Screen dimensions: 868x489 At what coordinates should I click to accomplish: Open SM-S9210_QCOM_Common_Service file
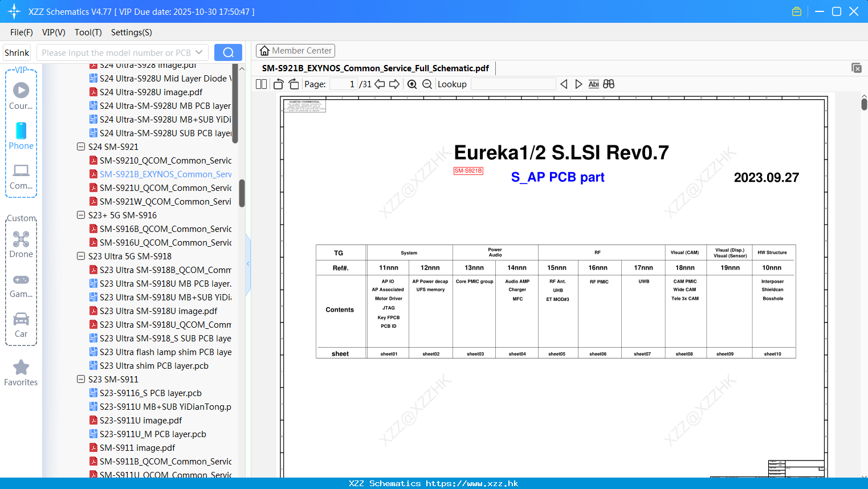[x=161, y=160]
